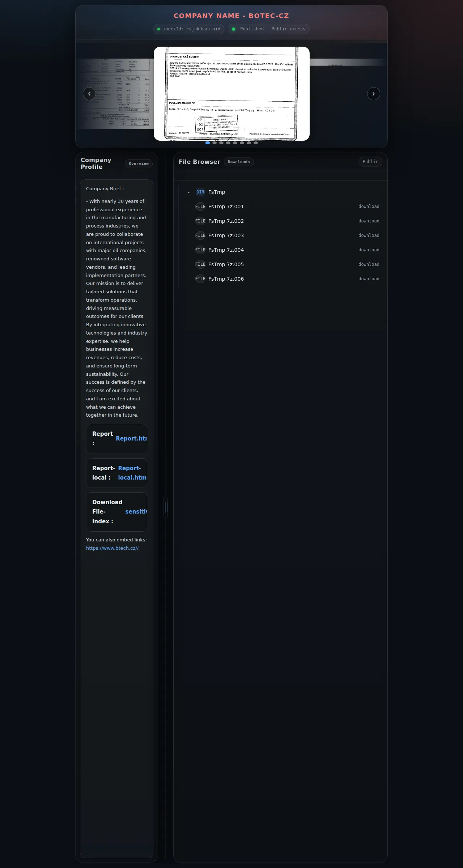Viewport: 463px width, 868px height.
Task: Click the Downloads badge in File Browser
Action: [x=239, y=162]
